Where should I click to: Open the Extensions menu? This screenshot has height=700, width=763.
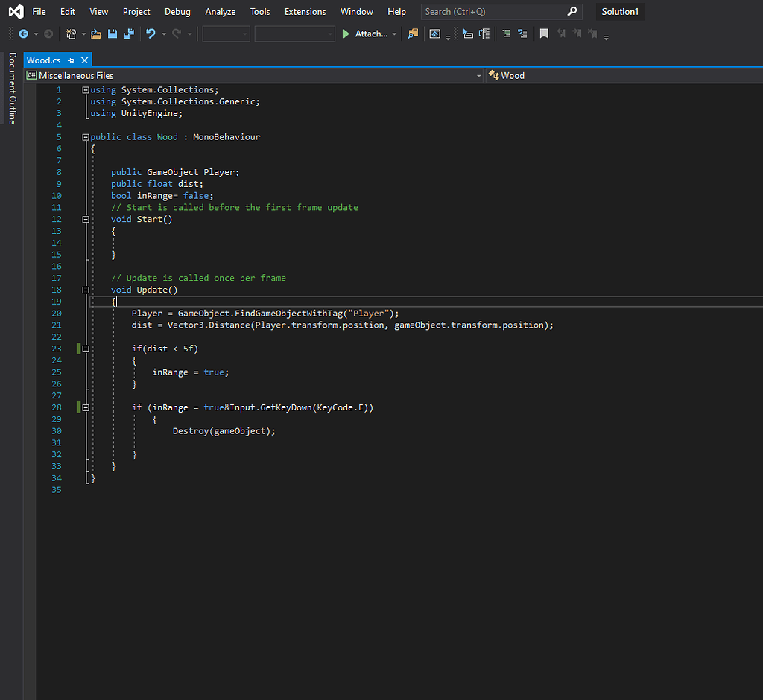305,12
